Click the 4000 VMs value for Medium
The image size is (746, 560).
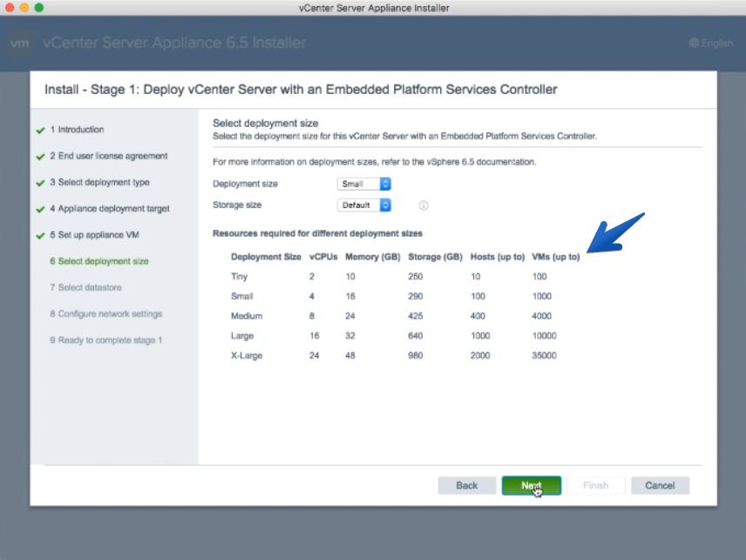[x=542, y=316]
